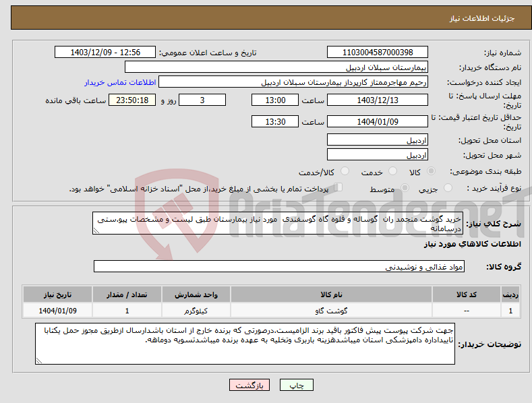
Task: Toggle the Islamic treasury payment checkbox
Action: (x=338, y=187)
